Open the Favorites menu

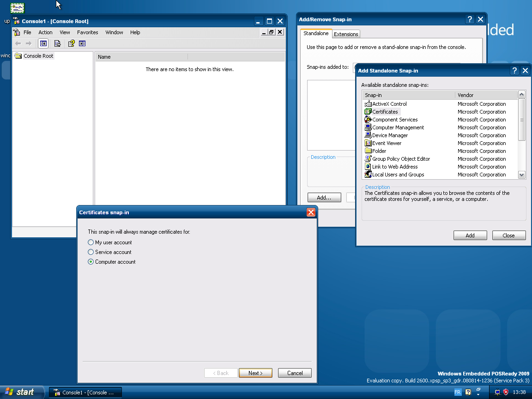point(88,32)
